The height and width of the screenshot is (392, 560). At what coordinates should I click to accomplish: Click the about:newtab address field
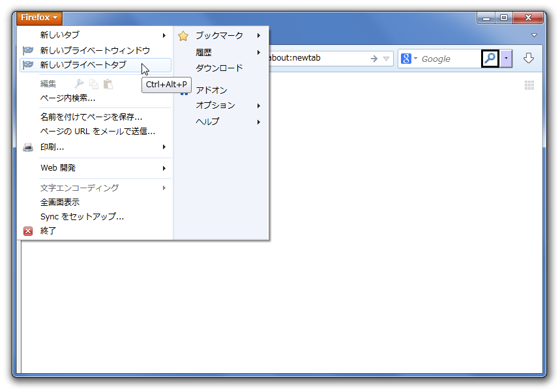[x=317, y=58]
